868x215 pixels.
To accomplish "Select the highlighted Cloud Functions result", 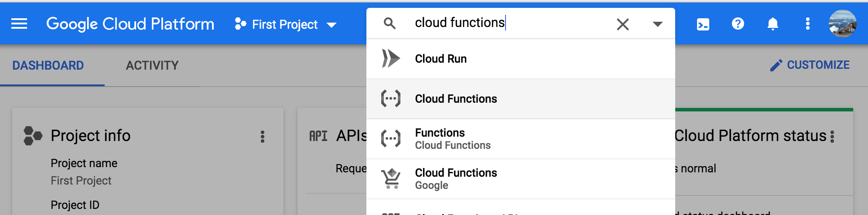I will (x=521, y=99).
